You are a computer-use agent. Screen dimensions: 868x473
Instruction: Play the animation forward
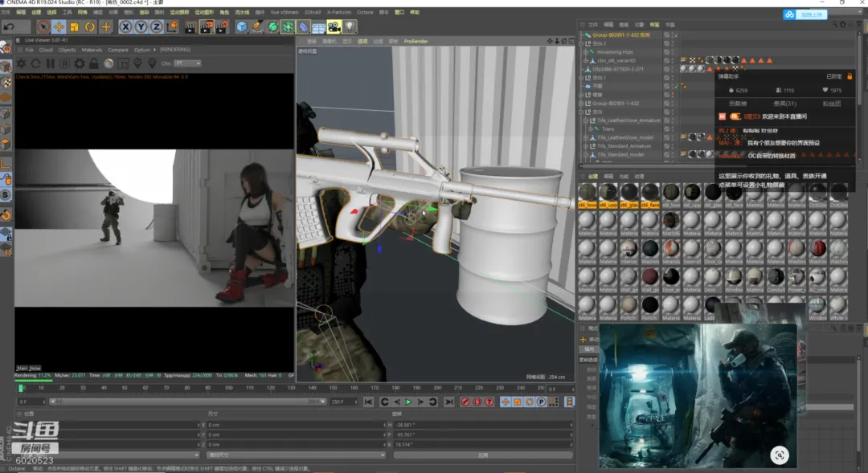point(408,402)
